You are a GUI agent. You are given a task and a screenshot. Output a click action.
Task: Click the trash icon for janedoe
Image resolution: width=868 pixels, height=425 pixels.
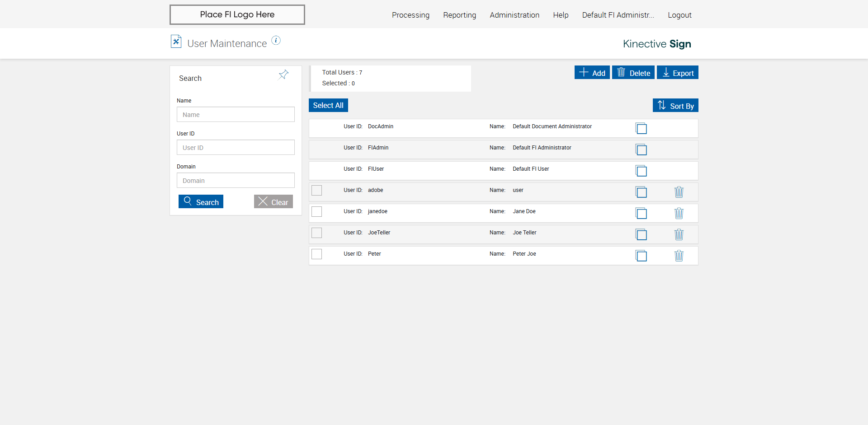tap(679, 213)
